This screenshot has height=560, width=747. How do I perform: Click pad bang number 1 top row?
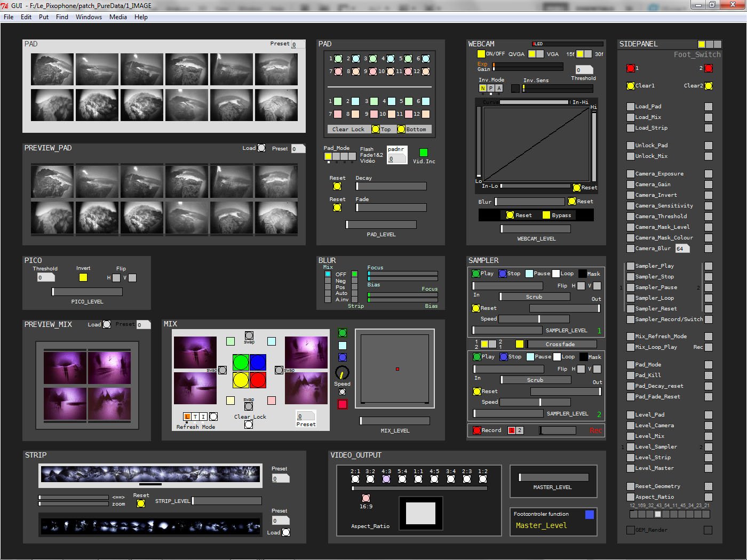pos(338,59)
